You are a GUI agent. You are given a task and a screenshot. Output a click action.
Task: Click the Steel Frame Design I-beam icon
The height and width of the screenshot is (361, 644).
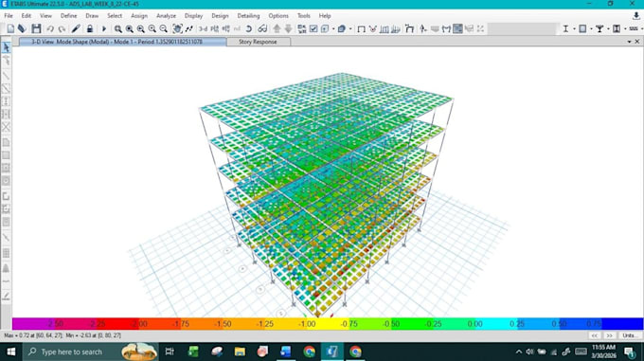(565, 28)
